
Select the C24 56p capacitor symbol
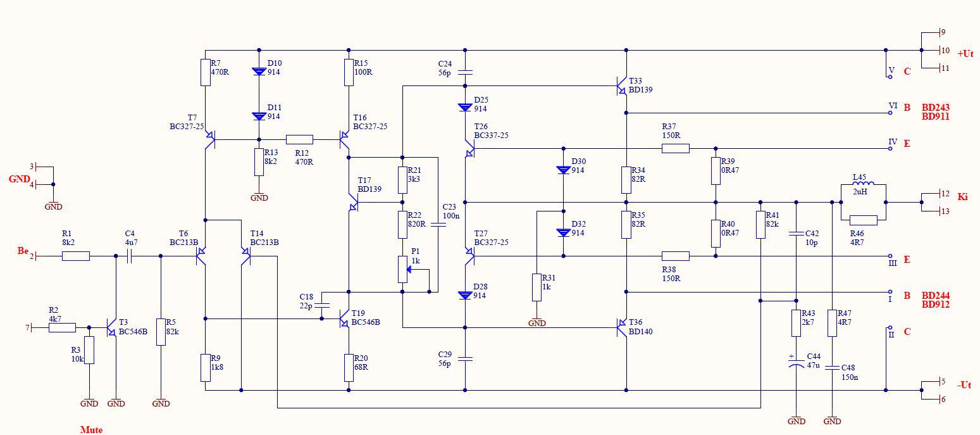pos(465,72)
